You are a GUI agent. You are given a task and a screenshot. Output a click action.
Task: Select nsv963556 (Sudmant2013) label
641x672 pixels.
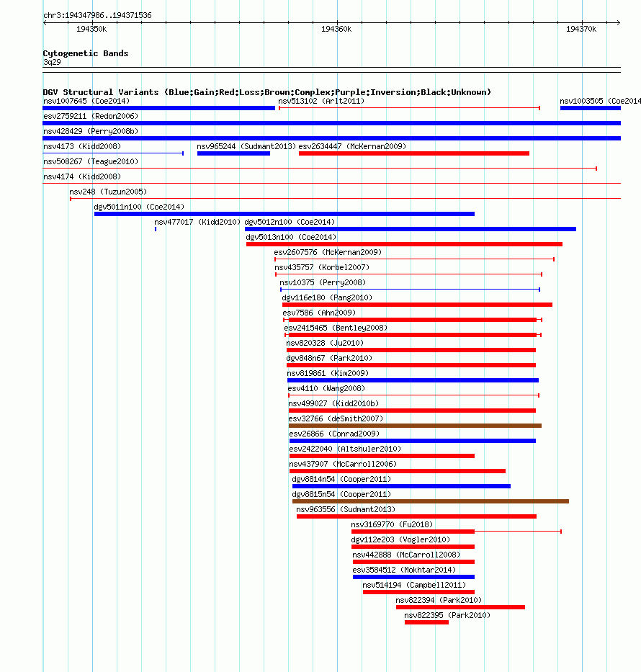coord(346,509)
